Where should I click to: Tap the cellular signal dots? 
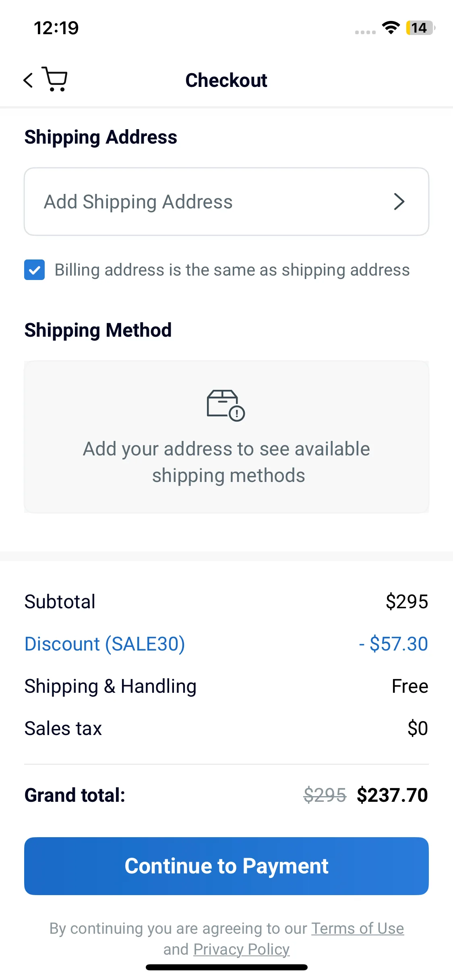(x=365, y=32)
